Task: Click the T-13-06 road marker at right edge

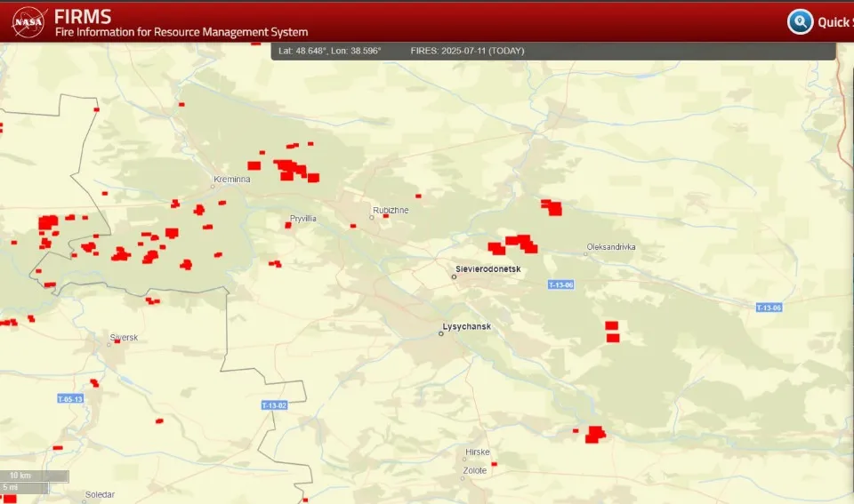Action: (769, 308)
